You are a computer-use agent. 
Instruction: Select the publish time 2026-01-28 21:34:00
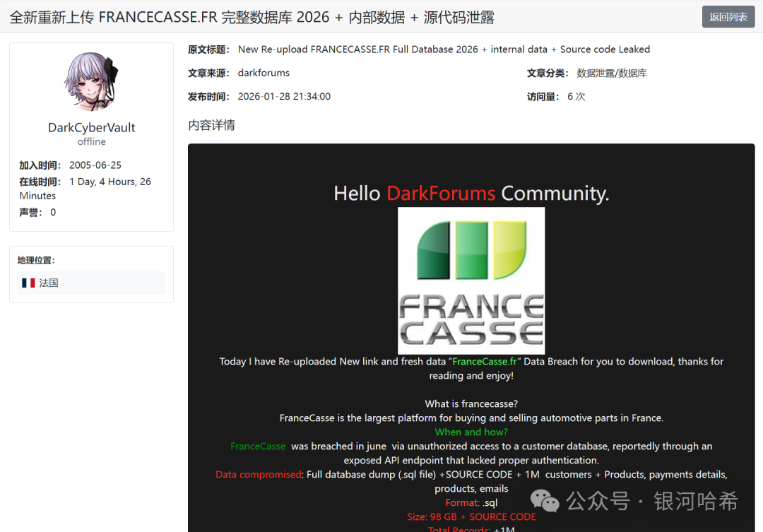[x=284, y=96]
